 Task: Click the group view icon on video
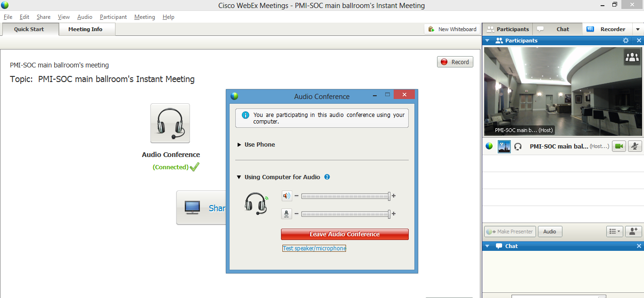click(x=631, y=58)
